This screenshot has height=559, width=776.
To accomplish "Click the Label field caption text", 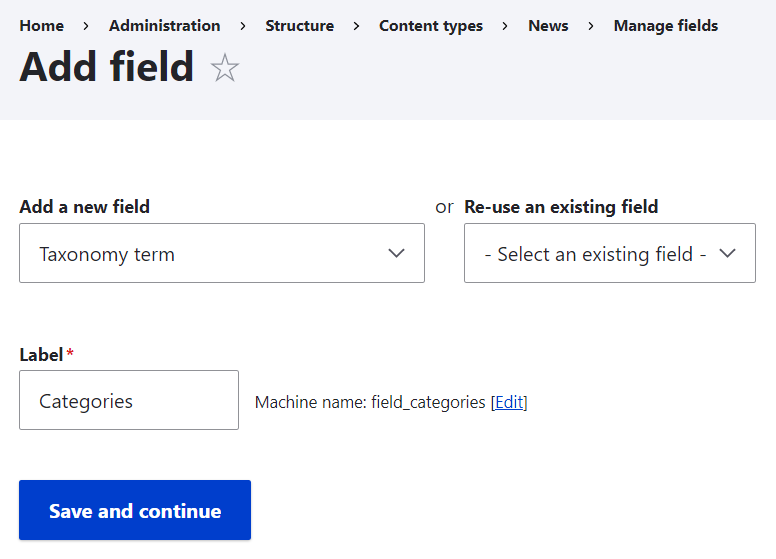I will point(41,354).
